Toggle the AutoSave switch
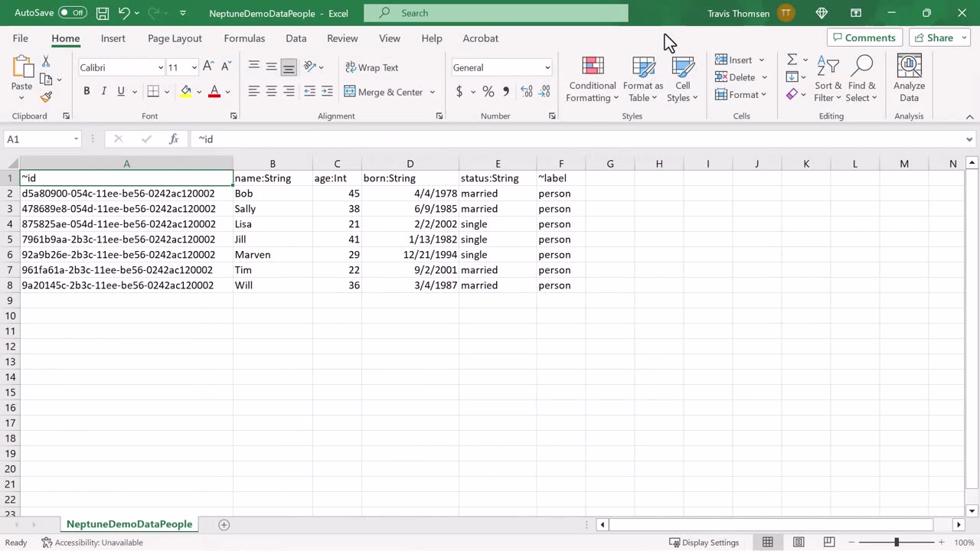The width and height of the screenshot is (980, 551). tap(73, 13)
